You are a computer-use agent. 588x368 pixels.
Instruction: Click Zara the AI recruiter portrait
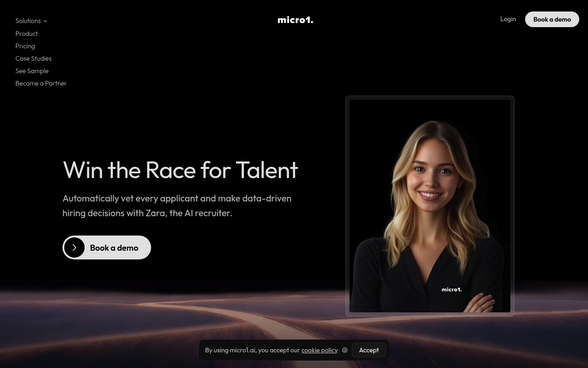tap(430, 206)
